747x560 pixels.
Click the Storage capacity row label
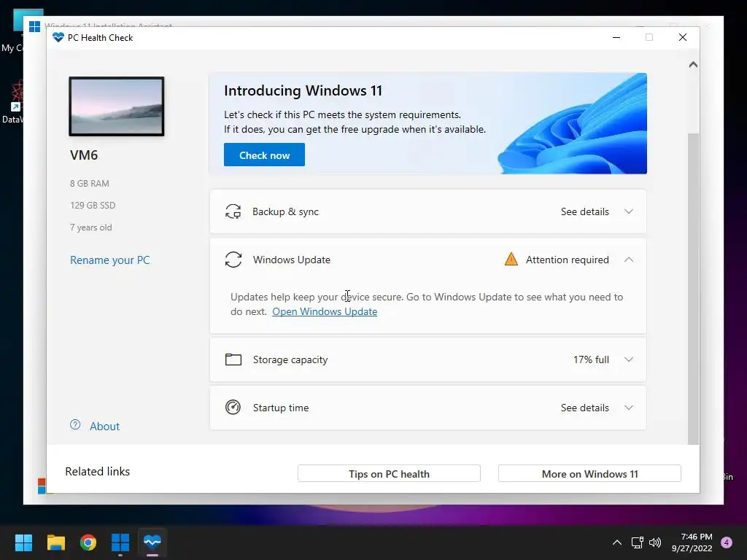(290, 359)
